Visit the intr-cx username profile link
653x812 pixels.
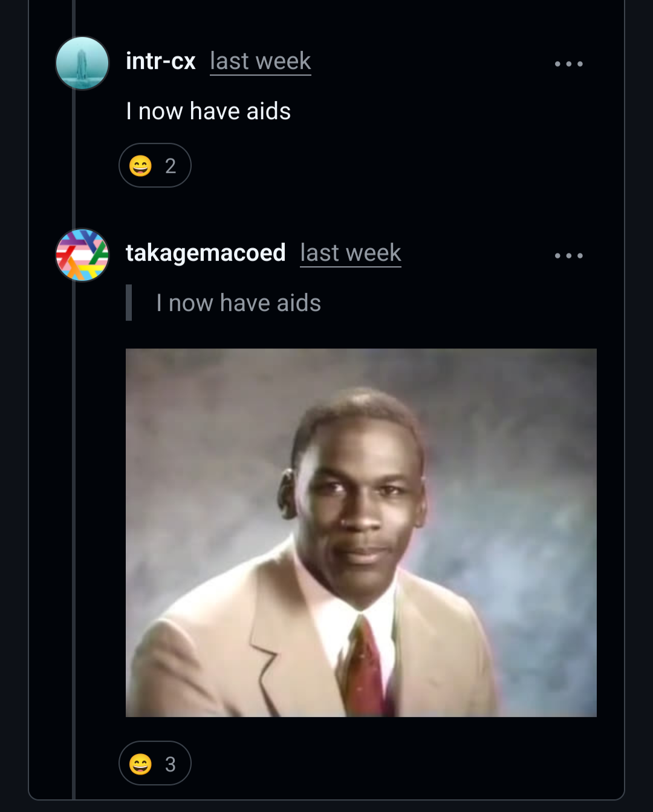coord(160,61)
